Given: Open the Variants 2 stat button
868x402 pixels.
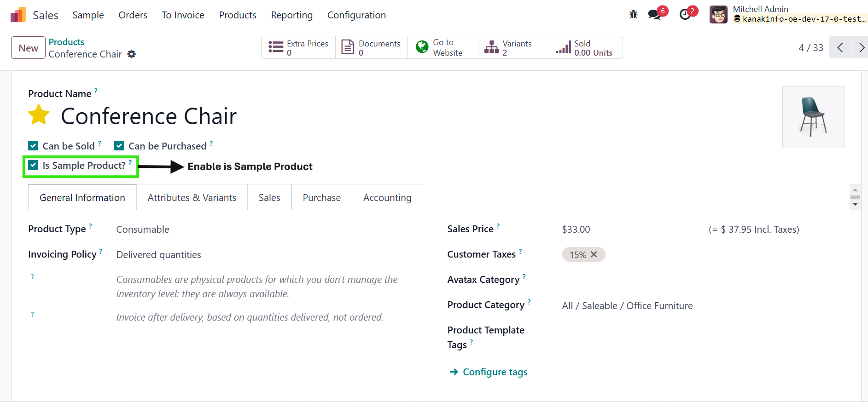Looking at the screenshot, I should tap(515, 47).
